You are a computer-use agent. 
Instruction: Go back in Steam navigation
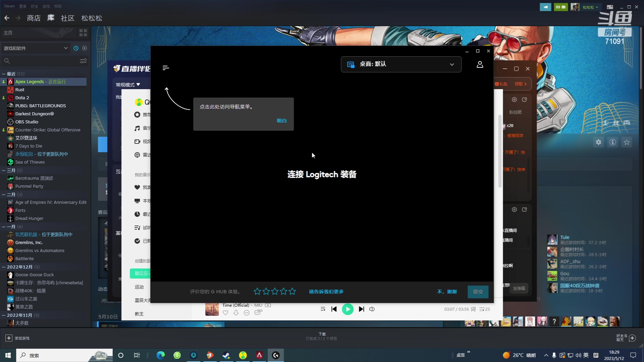[x=7, y=18]
